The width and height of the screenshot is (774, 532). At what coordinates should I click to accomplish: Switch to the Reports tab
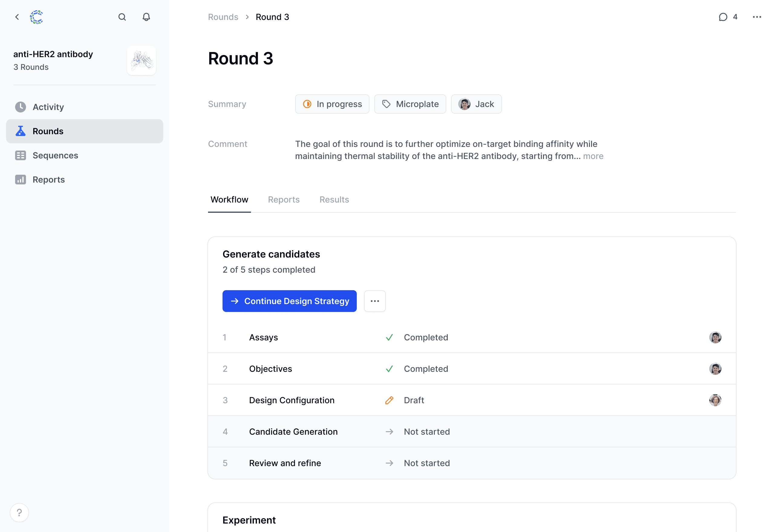coord(284,200)
